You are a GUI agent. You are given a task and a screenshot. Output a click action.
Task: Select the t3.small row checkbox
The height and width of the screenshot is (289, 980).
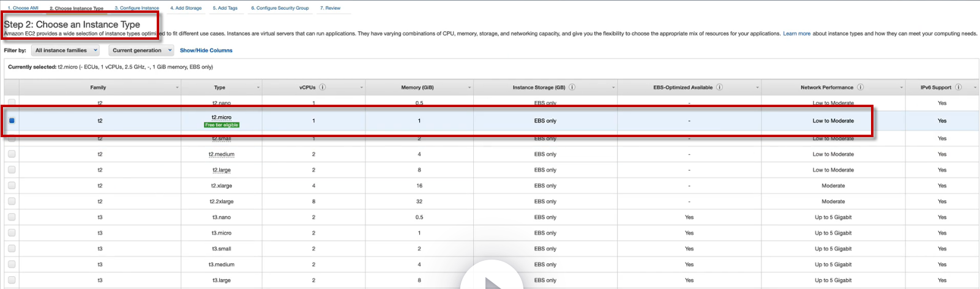coord(12,249)
